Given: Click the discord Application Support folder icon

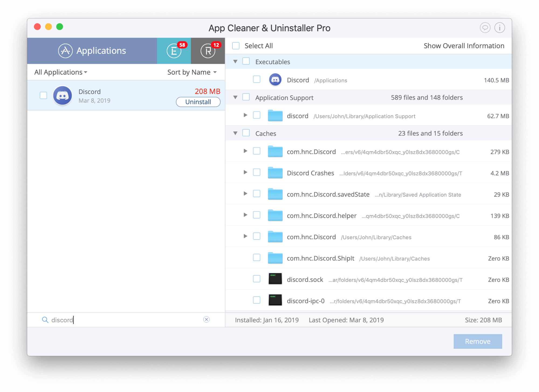Looking at the screenshot, I should [x=275, y=116].
